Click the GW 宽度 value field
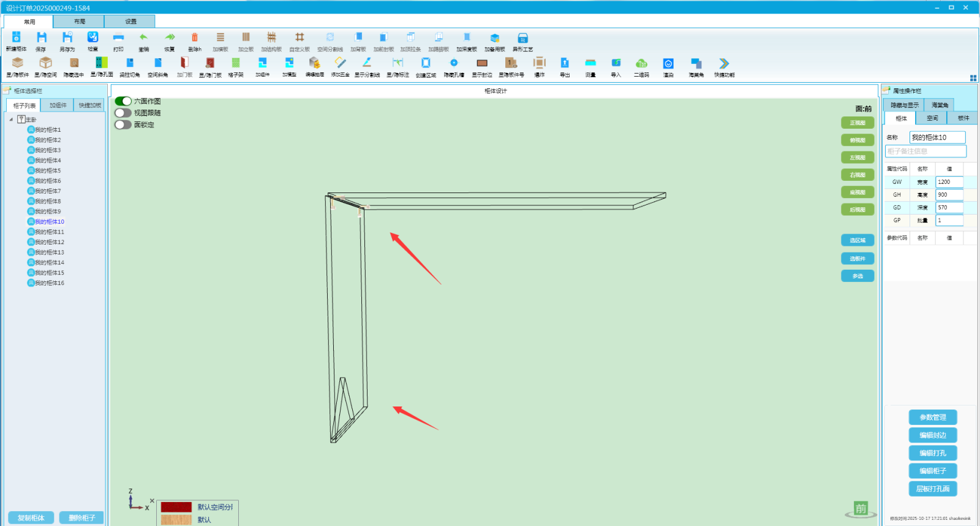The width and height of the screenshot is (980, 526). click(949, 182)
